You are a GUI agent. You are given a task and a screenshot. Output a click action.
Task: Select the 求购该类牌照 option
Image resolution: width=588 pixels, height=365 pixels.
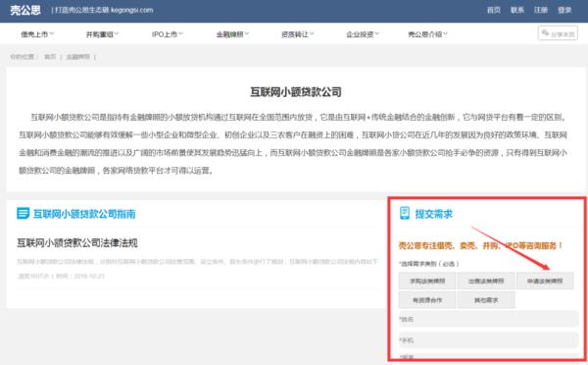427,281
